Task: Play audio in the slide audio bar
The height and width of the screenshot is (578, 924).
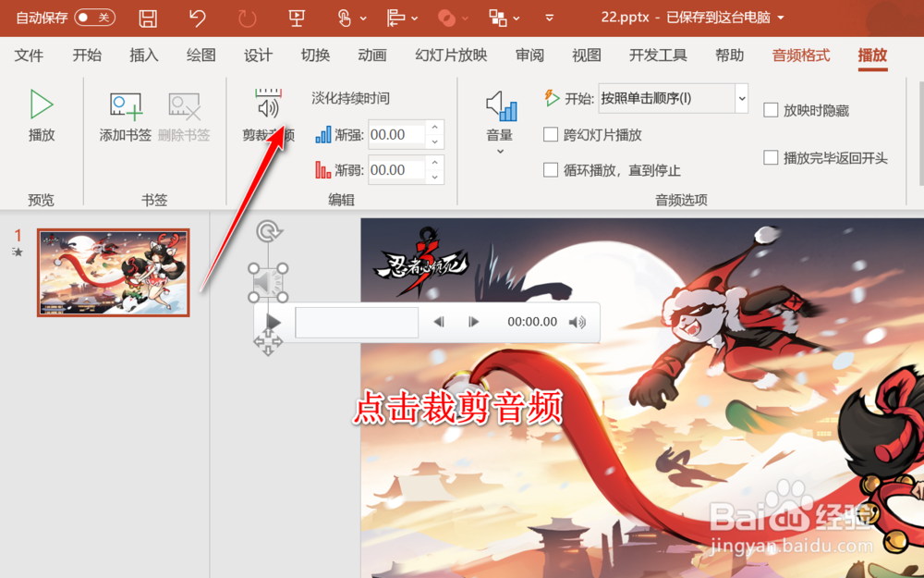Action: (x=273, y=322)
